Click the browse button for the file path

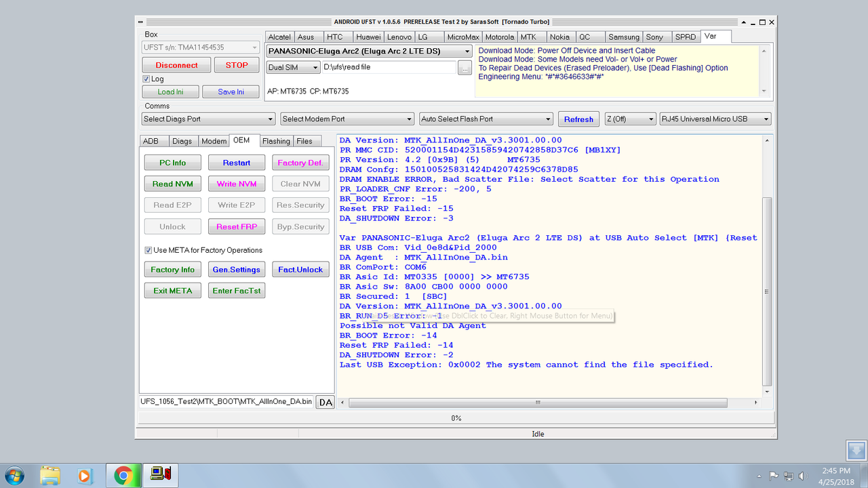pyautogui.click(x=465, y=68)
